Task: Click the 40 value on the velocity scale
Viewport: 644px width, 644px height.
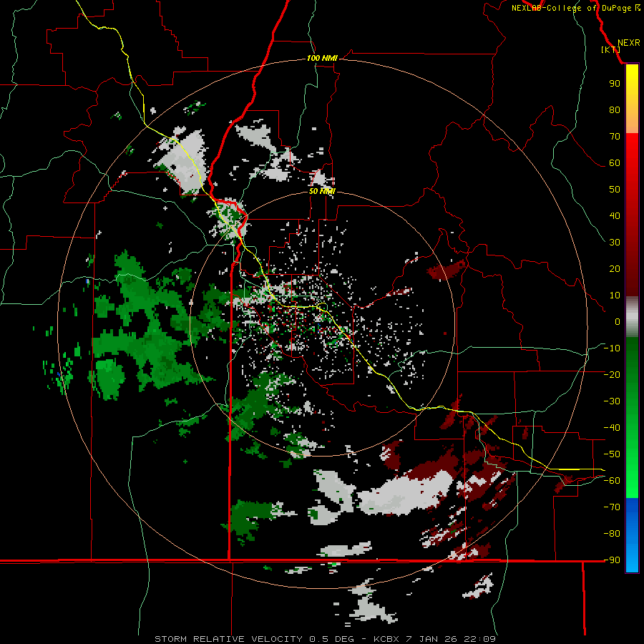Action: pyautogui.click(x=615, y=215)
